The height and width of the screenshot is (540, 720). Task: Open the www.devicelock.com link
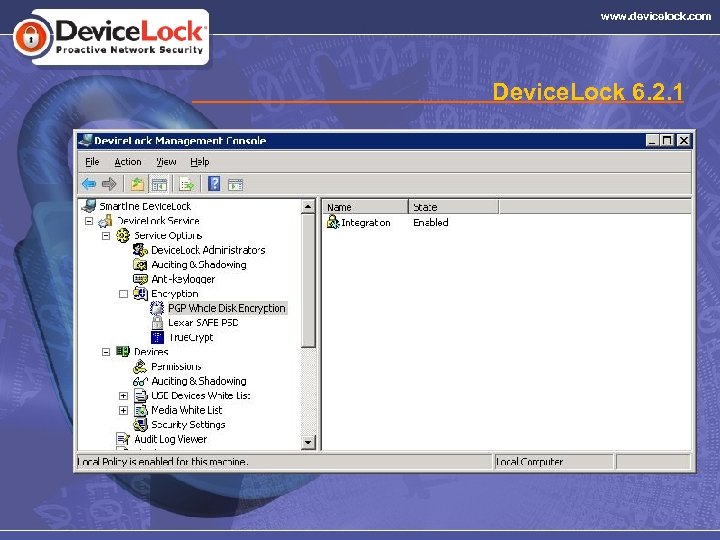[656, 16]
